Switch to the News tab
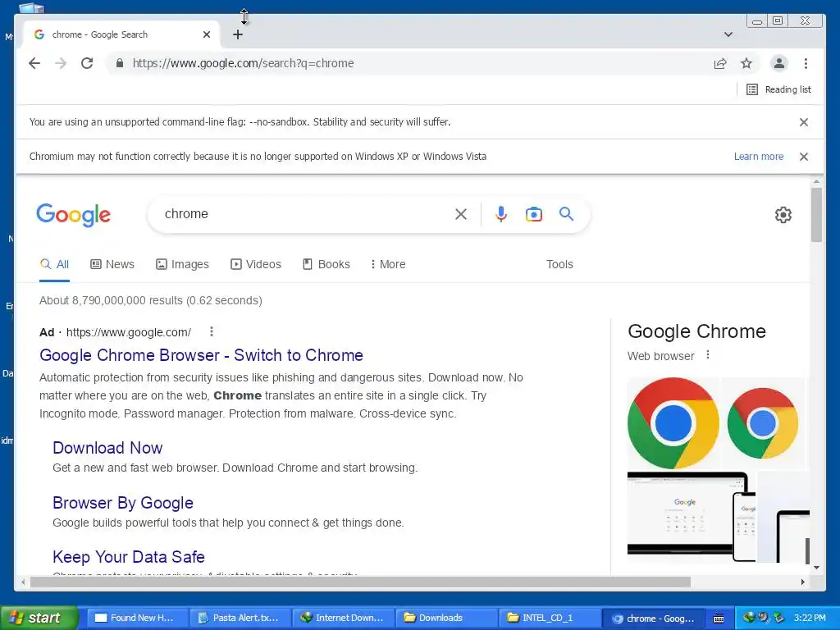The height and width of the screenshot is (630, 840). (x=112, y=265)
